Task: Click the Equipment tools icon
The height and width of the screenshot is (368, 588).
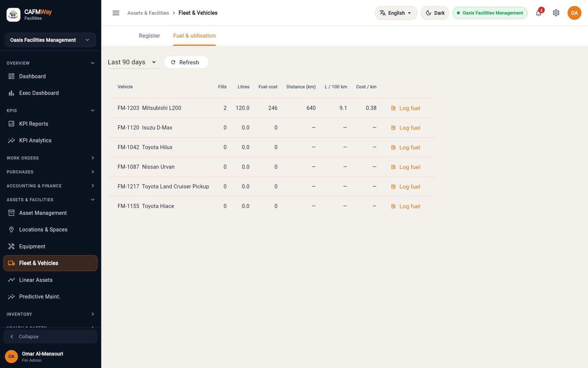Action: click(11, 246)
